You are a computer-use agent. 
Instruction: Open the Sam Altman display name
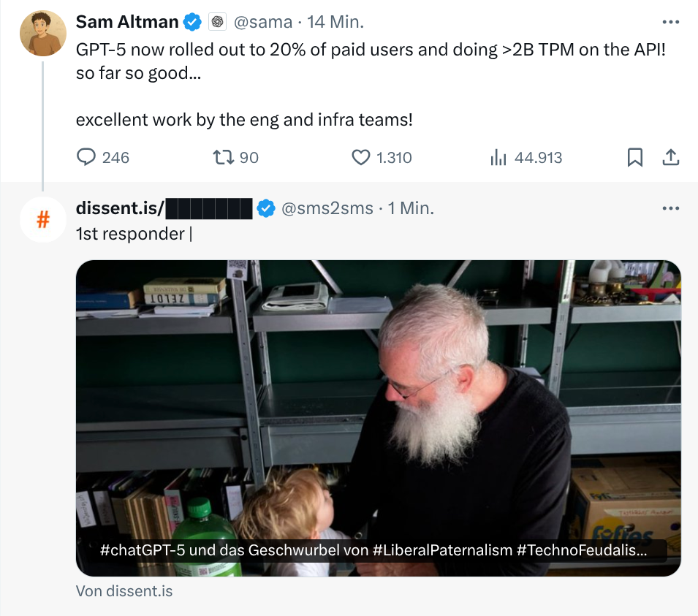[127, 23]
